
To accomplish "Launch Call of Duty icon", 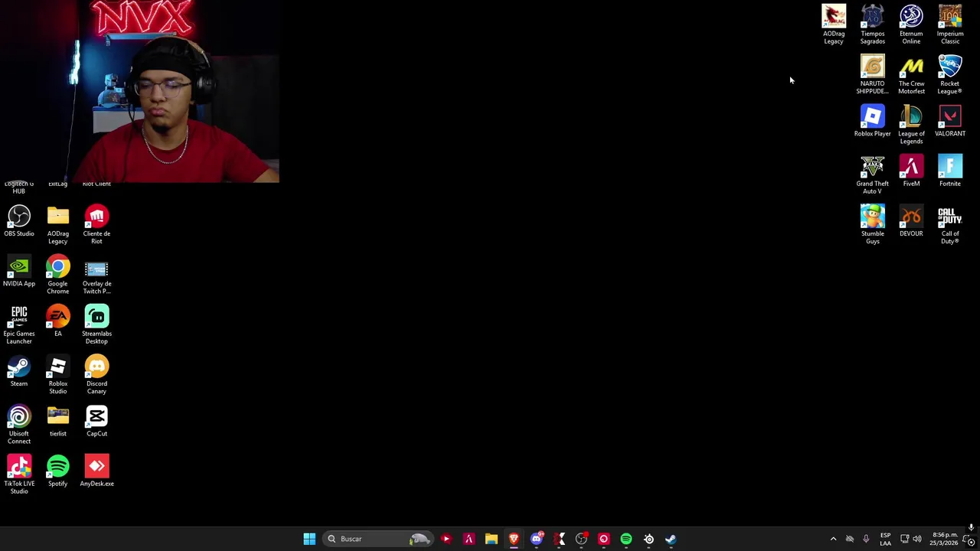I will (949, 224).
